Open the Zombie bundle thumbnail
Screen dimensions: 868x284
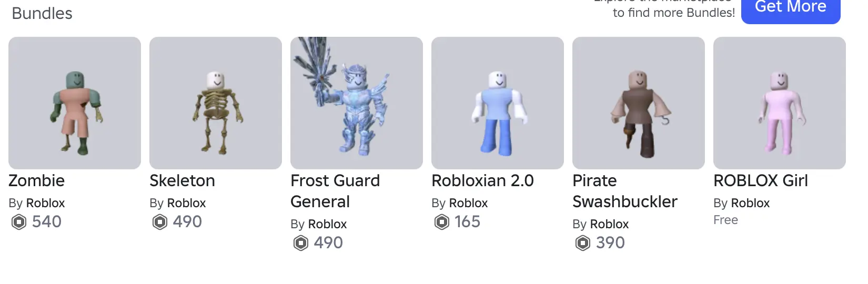(75, 103)
